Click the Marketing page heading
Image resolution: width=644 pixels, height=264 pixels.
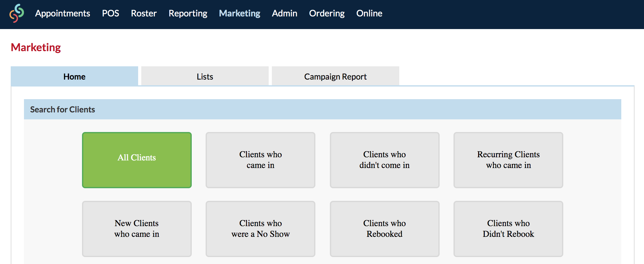pos(36,47)
